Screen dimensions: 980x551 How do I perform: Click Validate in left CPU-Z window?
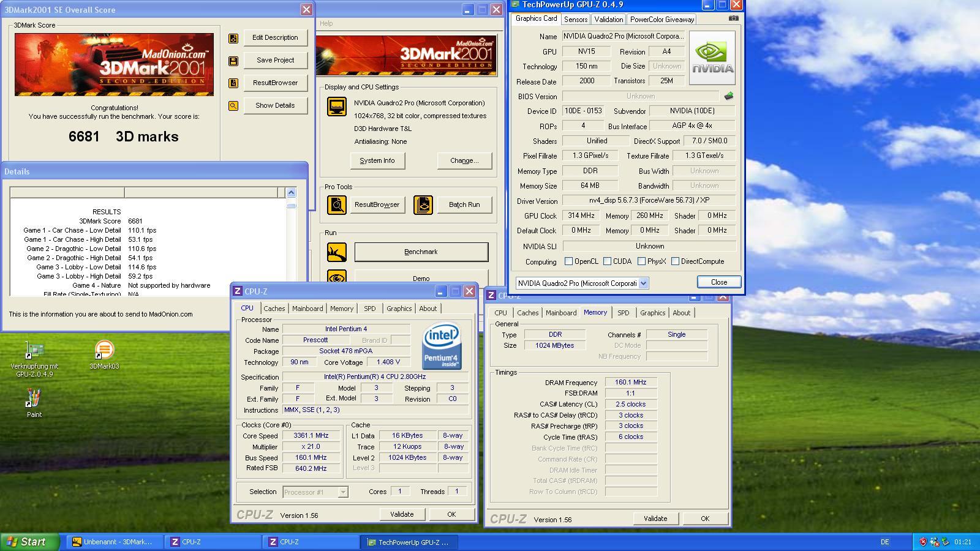402,515
